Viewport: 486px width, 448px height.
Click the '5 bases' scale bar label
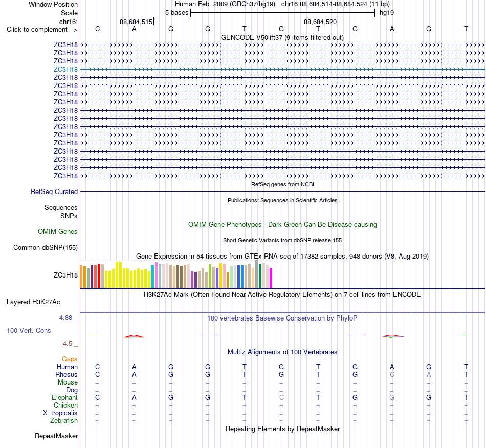[x=176, y=13]
